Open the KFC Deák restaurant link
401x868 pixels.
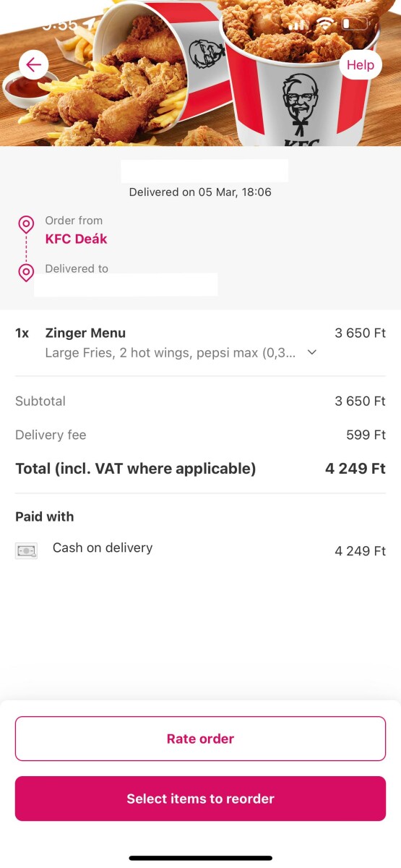[x=76, y=239]
